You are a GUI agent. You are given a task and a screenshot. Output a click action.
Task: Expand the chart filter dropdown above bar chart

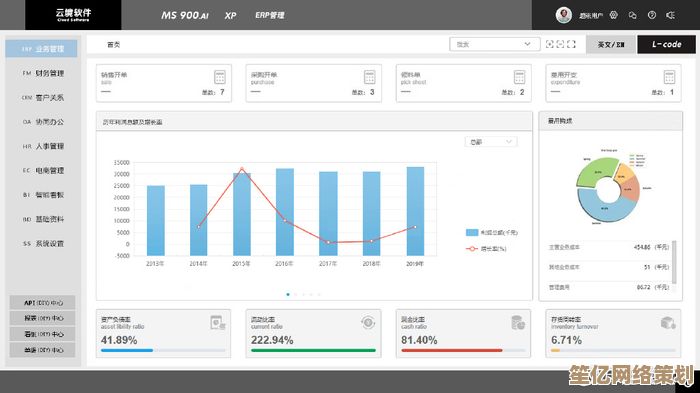click(491, 142)
